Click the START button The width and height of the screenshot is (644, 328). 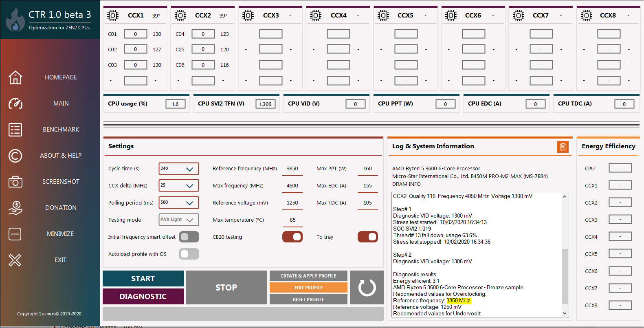click(143, 279)
